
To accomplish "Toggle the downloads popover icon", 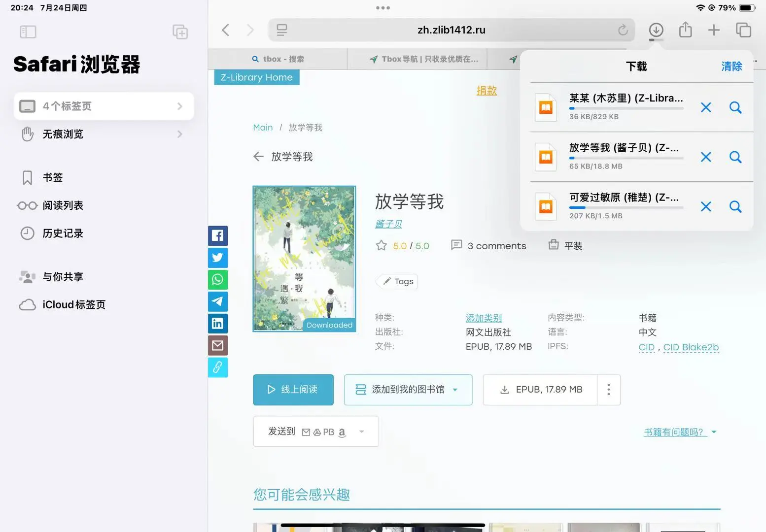I will click(656, 30).
